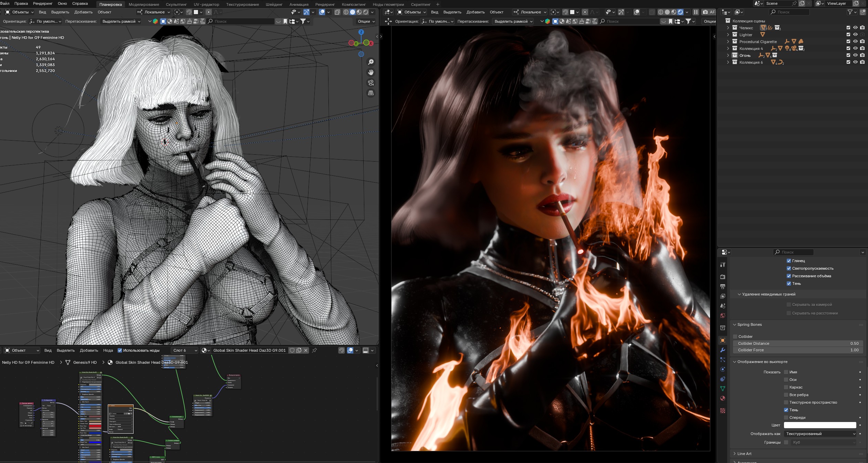
Task: Open the World properties tab icon
Action: 723,316
